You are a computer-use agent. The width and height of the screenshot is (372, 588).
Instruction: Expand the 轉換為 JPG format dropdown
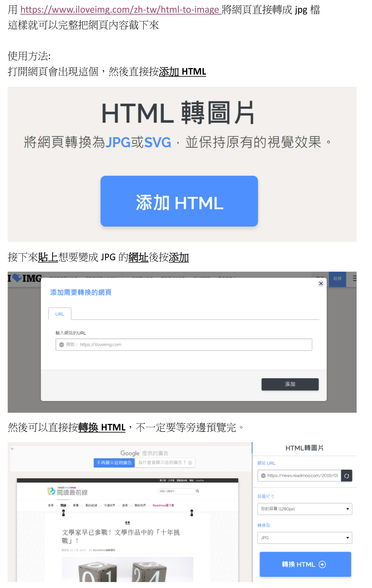click(x=305, y=538)
